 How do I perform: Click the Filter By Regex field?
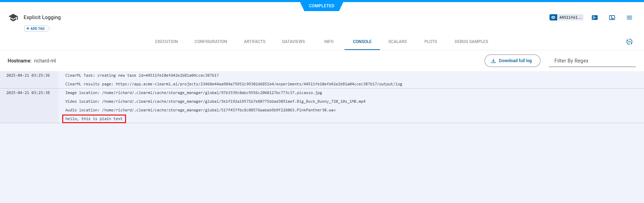[592, 61]
